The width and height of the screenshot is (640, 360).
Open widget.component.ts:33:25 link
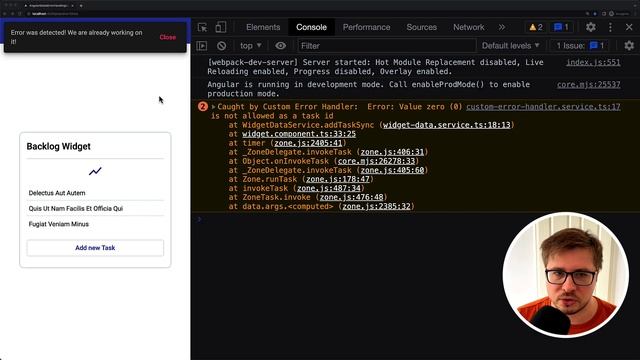(299, 134)
